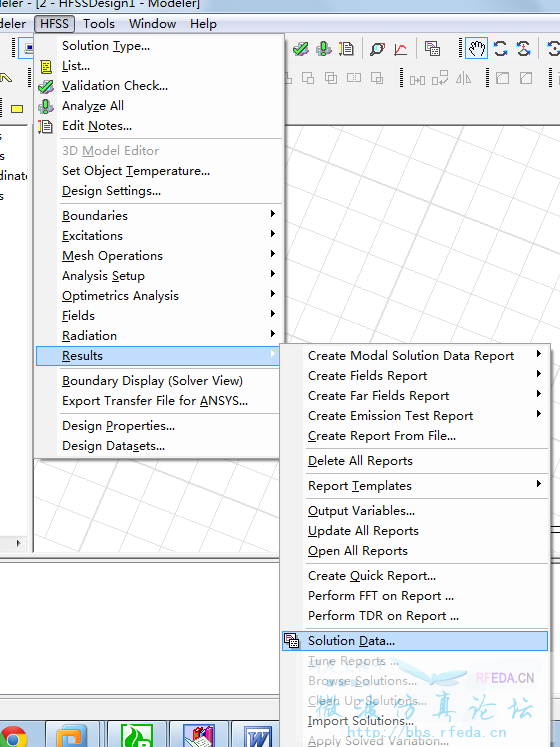Choose Solution Type from HFSS menu
This screenshot has height=747, width=560.
[161, 46]
